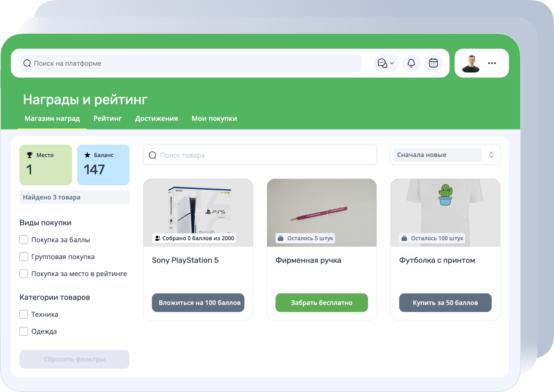
Task: Click the Виды покупки heading
Action: [x=45, y=223]
